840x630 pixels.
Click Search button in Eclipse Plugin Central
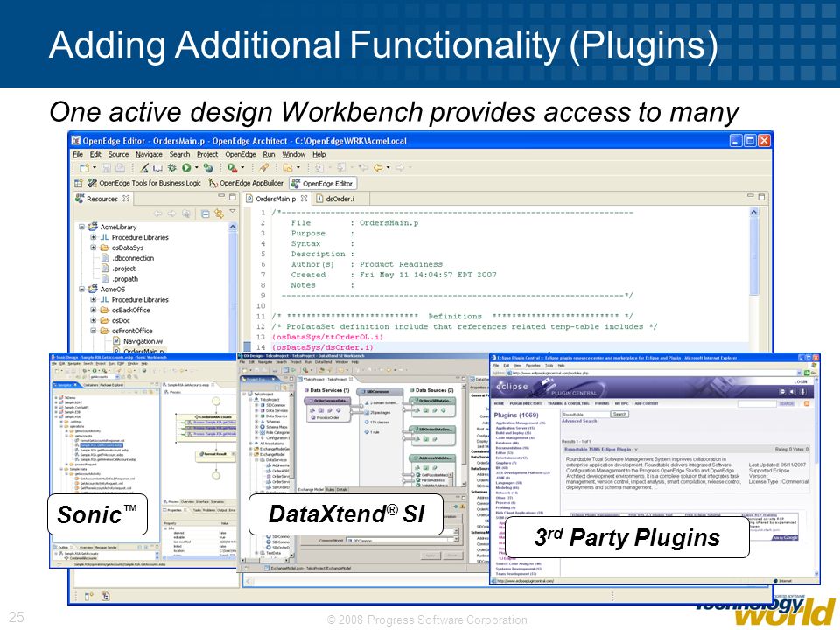(x=619, y=414)
